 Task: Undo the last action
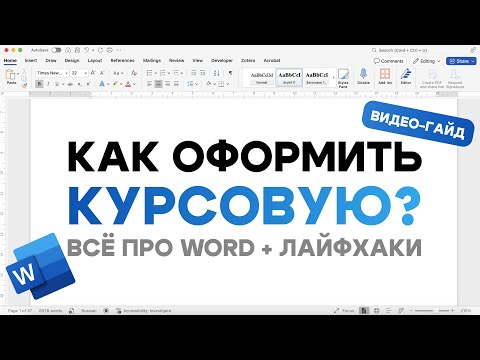click(x=86, y=50)
